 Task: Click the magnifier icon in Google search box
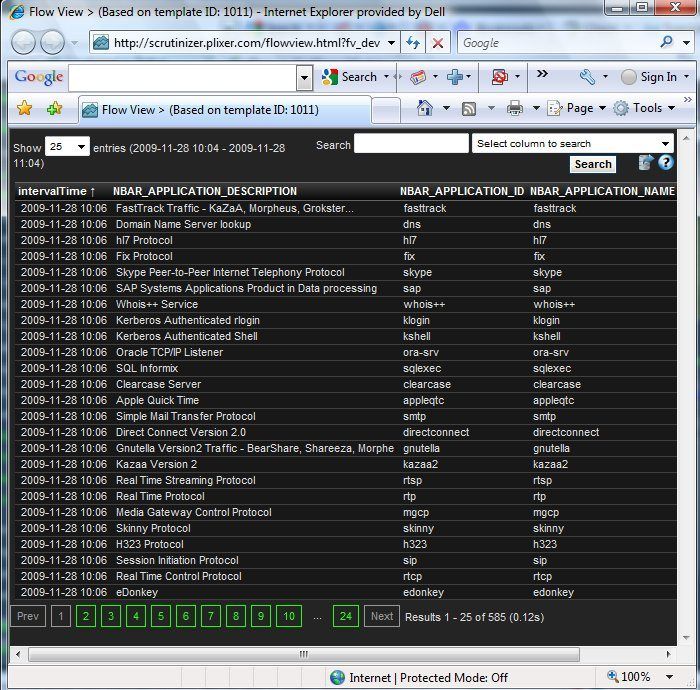666,42
